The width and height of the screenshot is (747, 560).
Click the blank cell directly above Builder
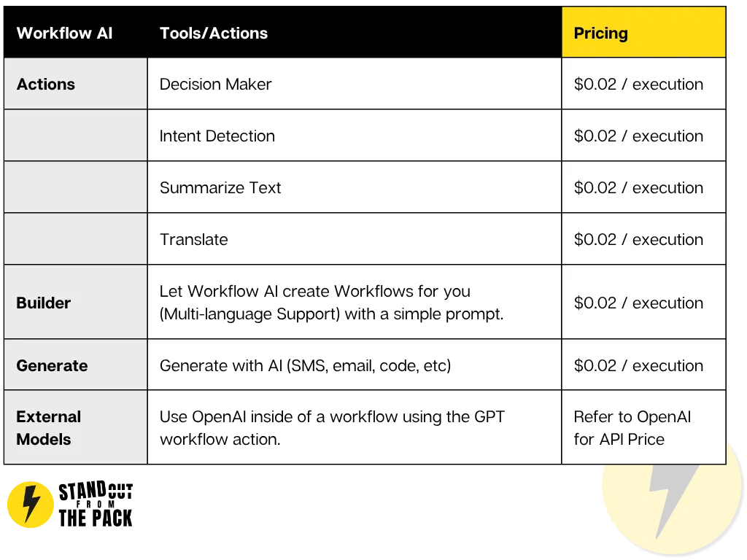point(76,239)
